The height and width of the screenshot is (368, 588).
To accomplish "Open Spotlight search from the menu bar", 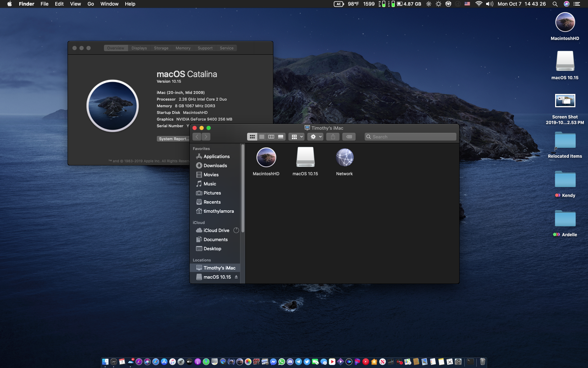I will click(x=555, y=4).
